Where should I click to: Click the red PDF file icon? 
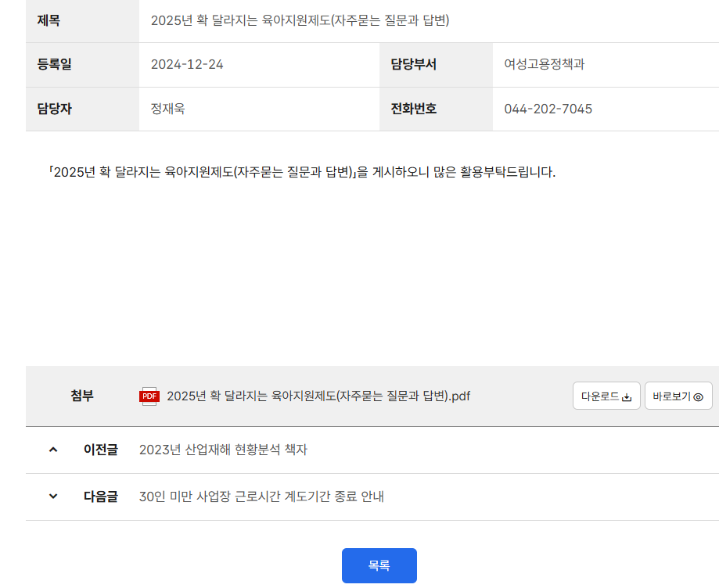(x=149, y=396)
